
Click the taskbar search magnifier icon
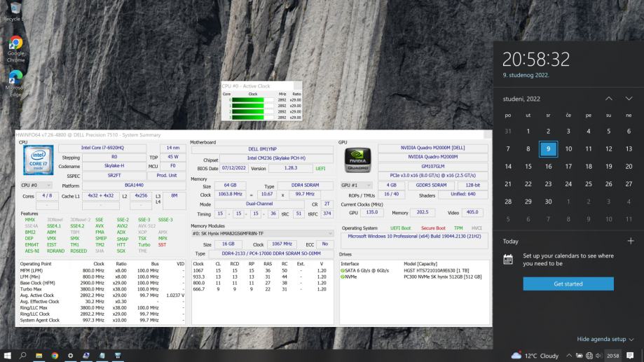coord(24,355)
